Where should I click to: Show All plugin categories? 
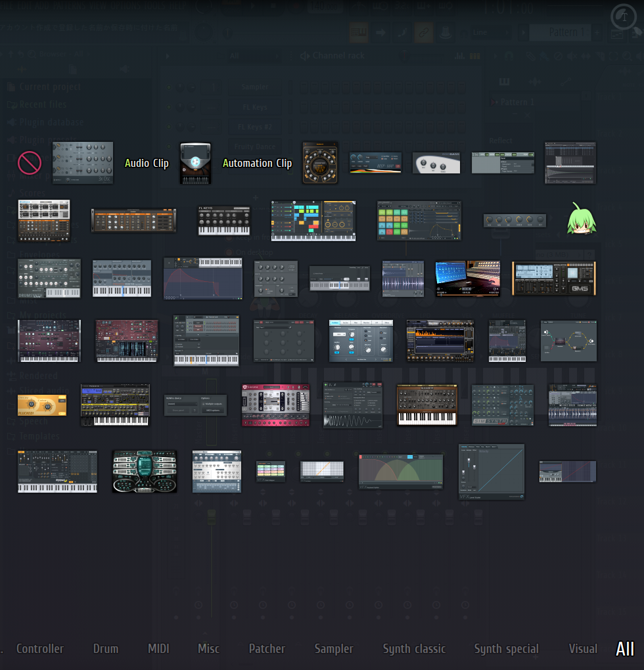coord(625,648)
